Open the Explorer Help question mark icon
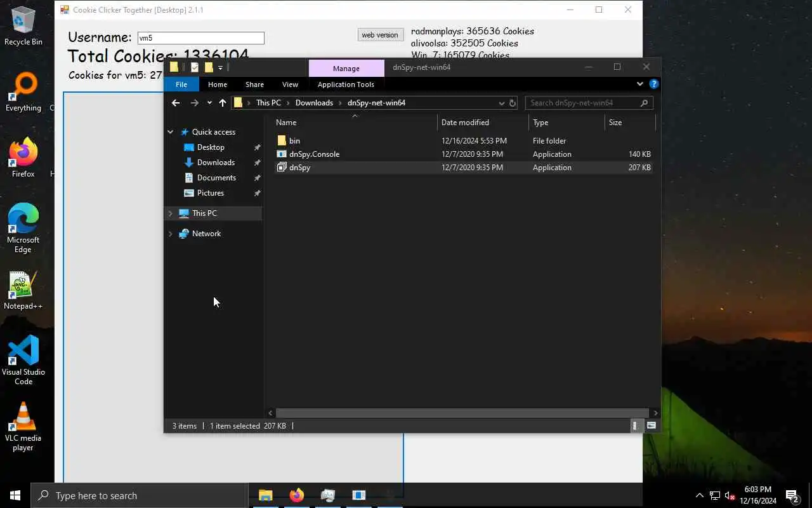This screenshot has height=508, width=812. (x=654, y=84)
